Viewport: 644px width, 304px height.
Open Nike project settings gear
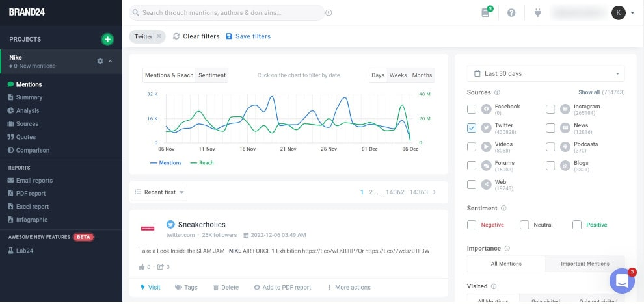(100, 61)
